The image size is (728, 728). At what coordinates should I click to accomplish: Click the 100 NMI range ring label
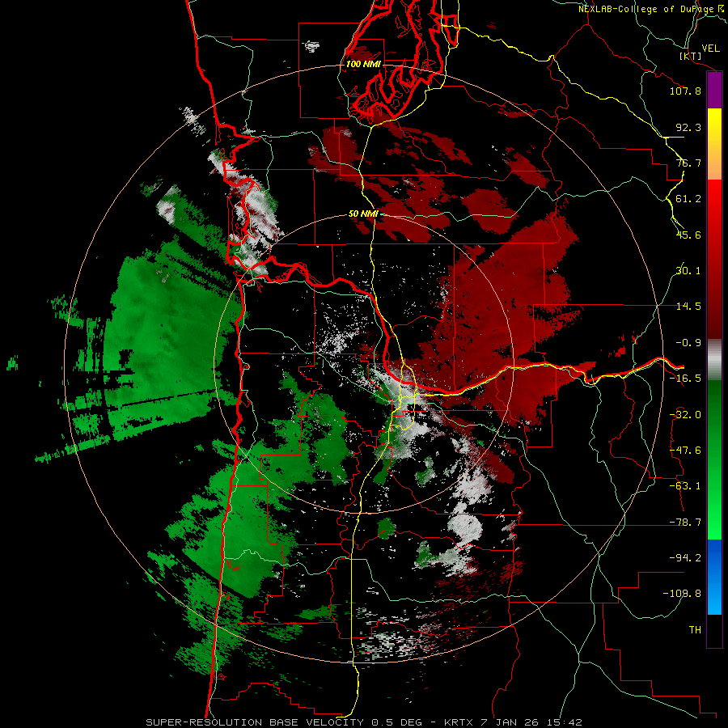pos(363,64)
